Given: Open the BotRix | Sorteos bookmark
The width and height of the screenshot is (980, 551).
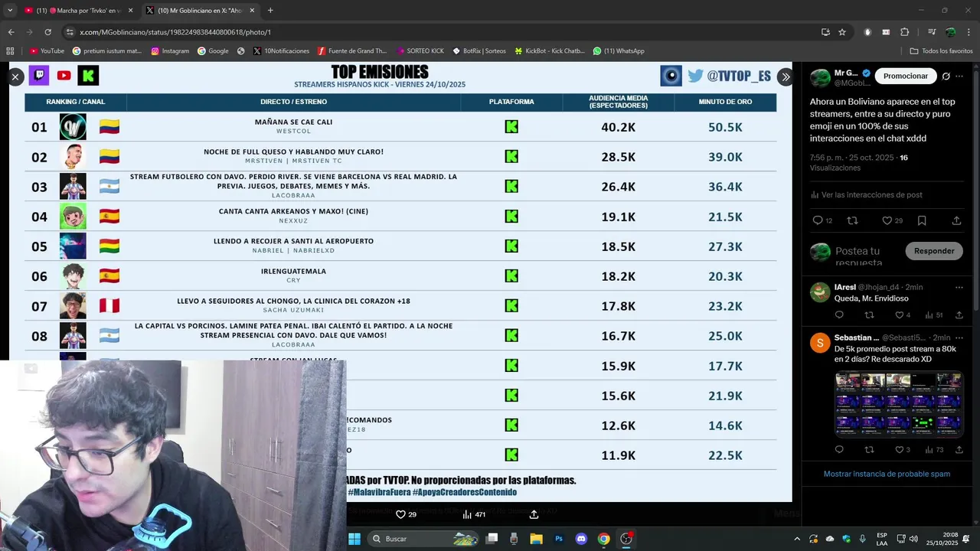Looking at the screenshot, I should tap(479, 51).
